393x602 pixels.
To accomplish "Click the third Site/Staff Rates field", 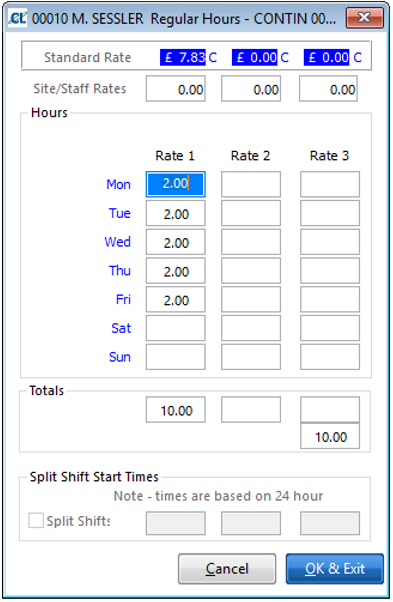I will 329,89.
